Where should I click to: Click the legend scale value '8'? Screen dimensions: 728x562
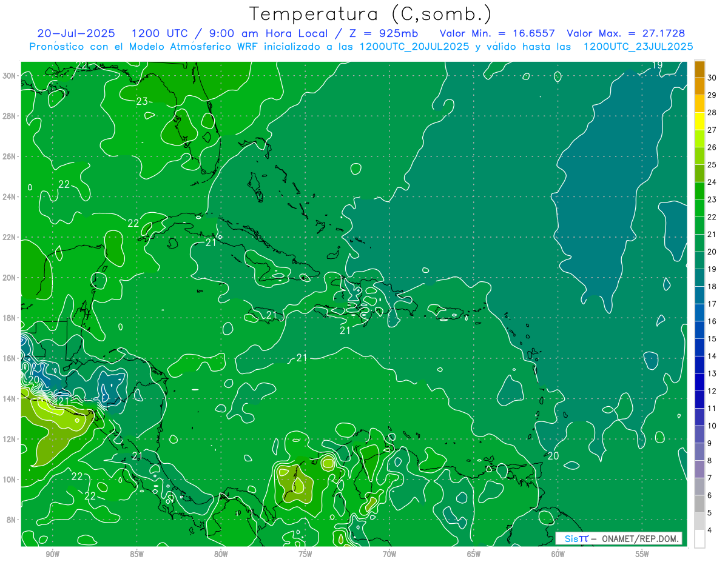tap(710, 461)
